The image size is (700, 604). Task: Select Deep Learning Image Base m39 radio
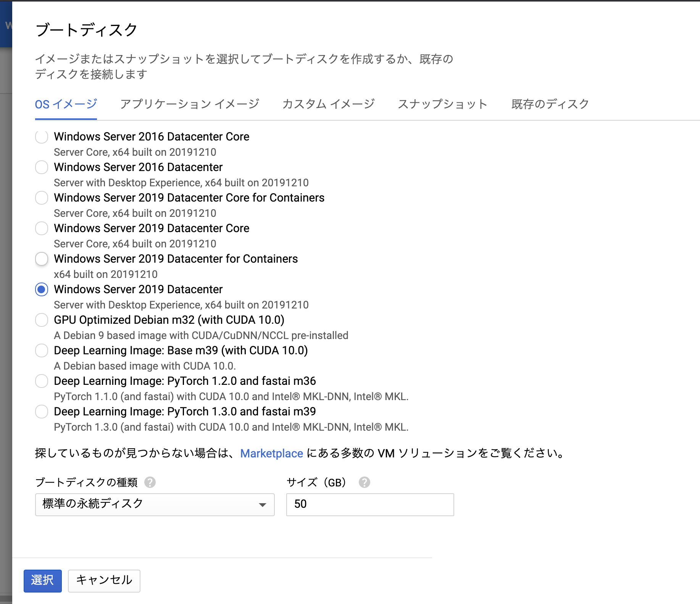pos(42,350)
